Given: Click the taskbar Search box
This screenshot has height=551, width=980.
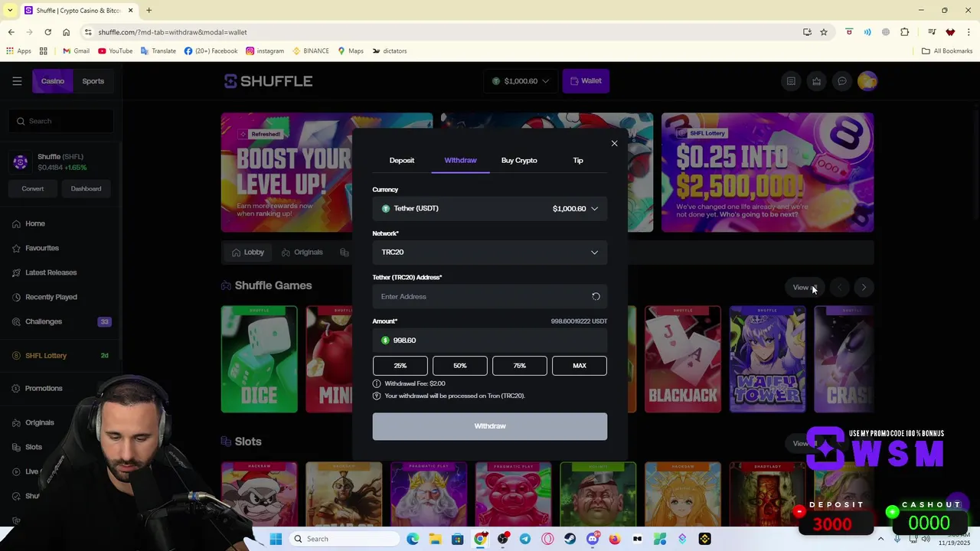Looking at the screenshot, I should (345, 539).
